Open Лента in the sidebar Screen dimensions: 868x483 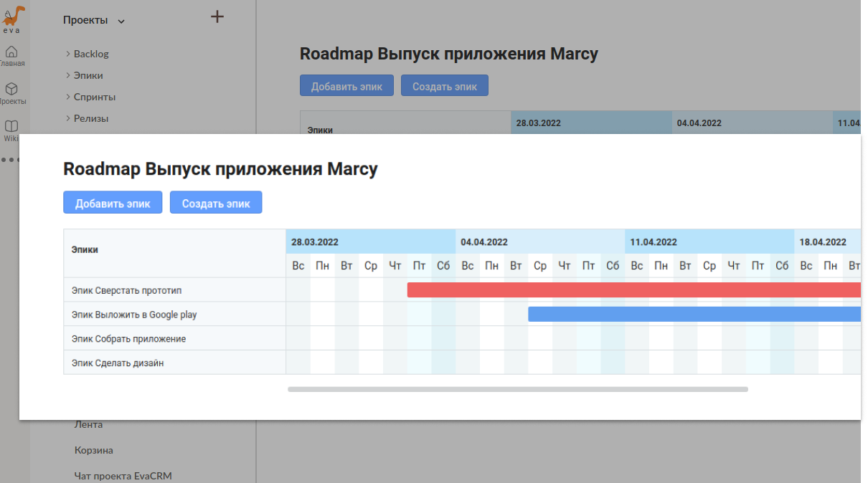click(x=88, y=424)
